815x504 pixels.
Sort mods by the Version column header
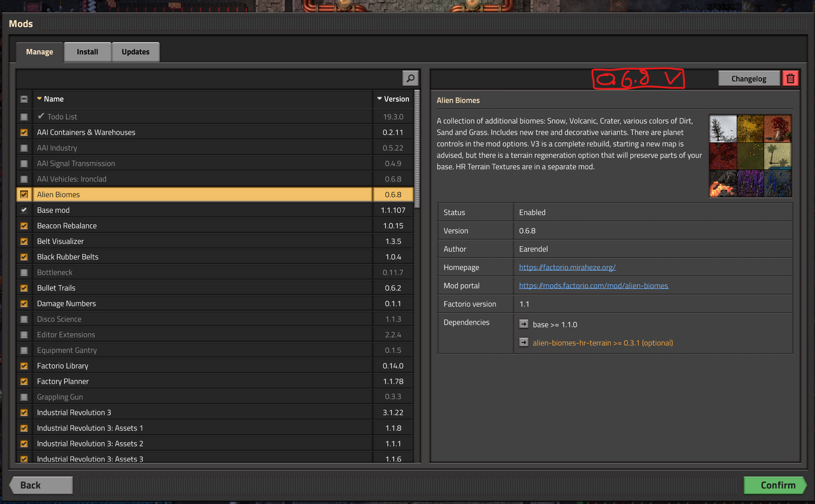393,99
